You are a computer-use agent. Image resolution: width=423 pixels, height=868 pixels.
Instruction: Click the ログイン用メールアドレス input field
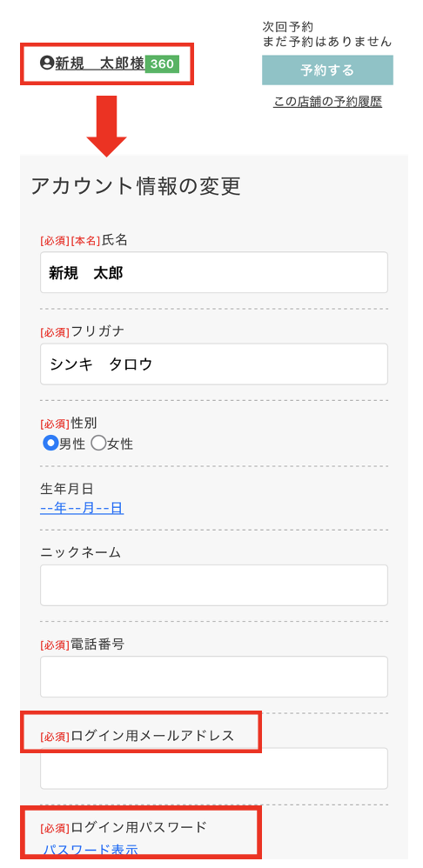(x=214, y=768)
